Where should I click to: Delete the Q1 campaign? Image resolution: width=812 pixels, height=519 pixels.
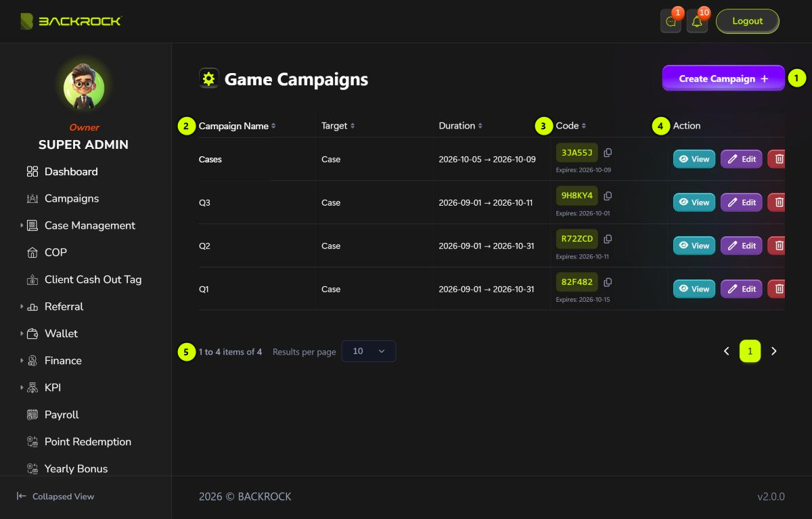tap(777, 289)
